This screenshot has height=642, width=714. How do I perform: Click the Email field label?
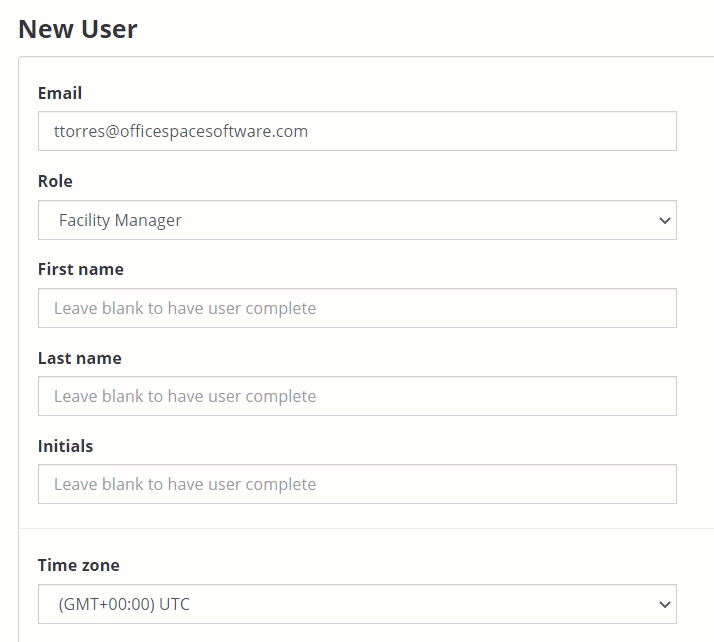pyautogui.click(x=60, y=93)
